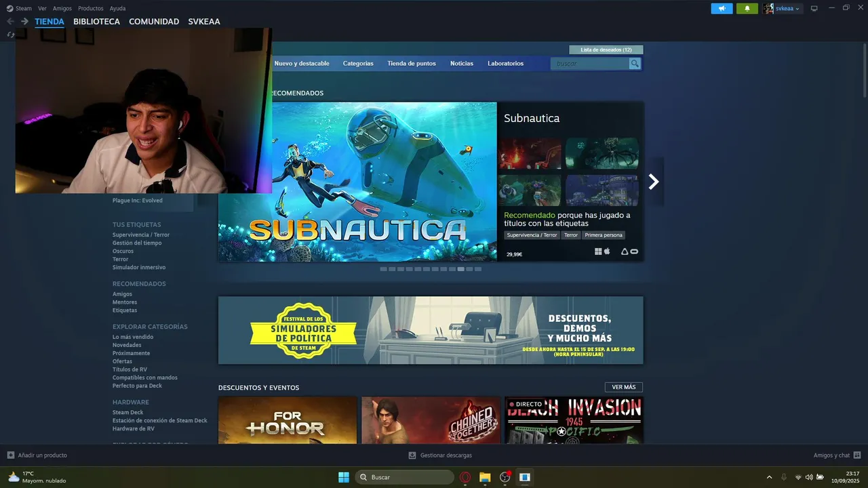View the second Subnautica screenshot thumbnail
Image resolution: width=868 pixels, height=488 pixels.
pos(602,154)
